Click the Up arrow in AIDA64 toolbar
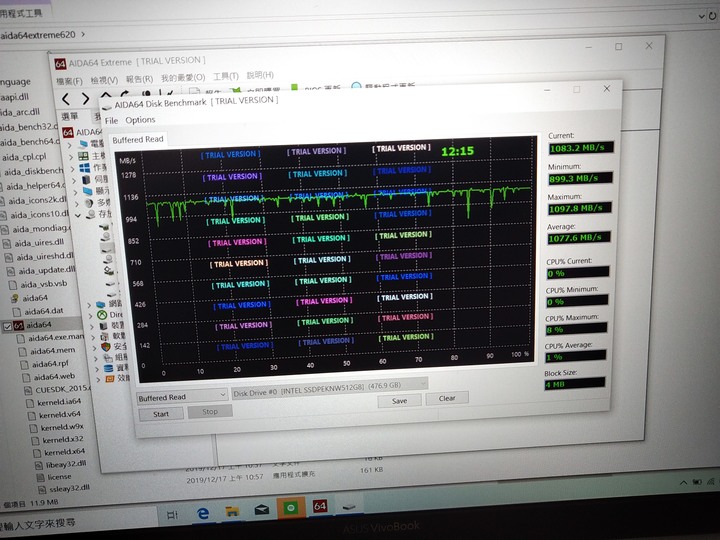720x540 pixels. [x=106, y=95]
